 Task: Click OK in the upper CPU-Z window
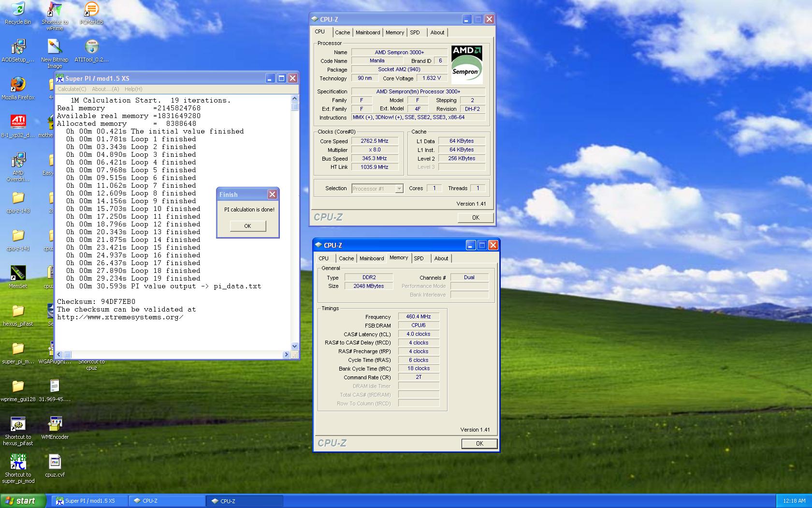pos(476,218)
